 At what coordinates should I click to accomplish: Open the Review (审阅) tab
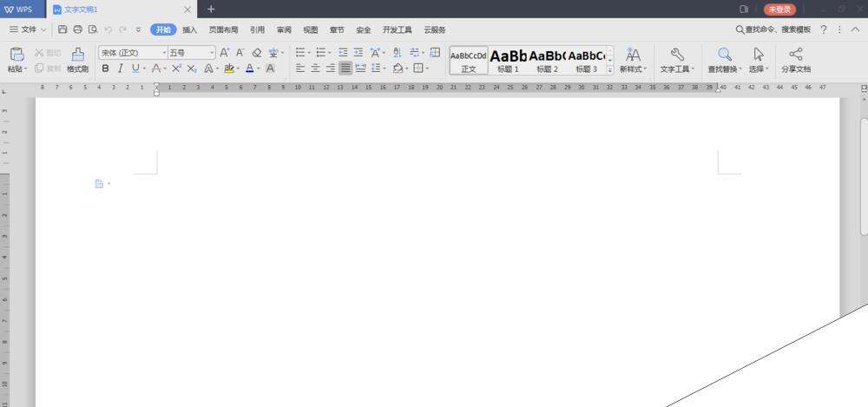click(x=284, y=30)
